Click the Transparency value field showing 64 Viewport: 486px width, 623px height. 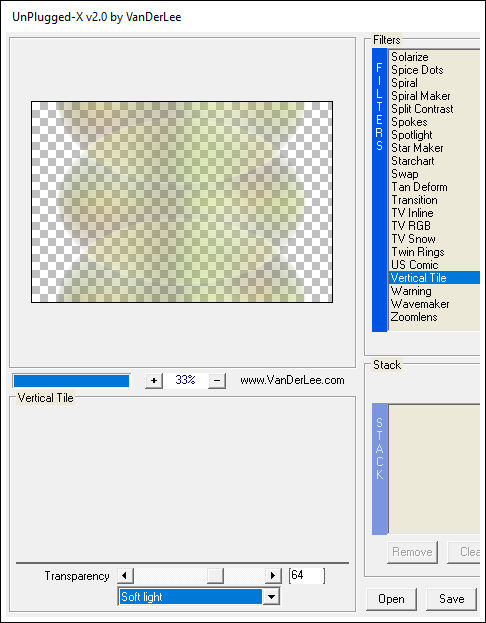(x=307, y=575)
